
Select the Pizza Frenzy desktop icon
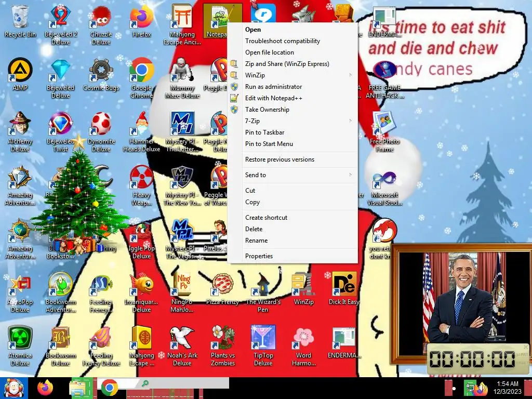click(x=222, y=289)
